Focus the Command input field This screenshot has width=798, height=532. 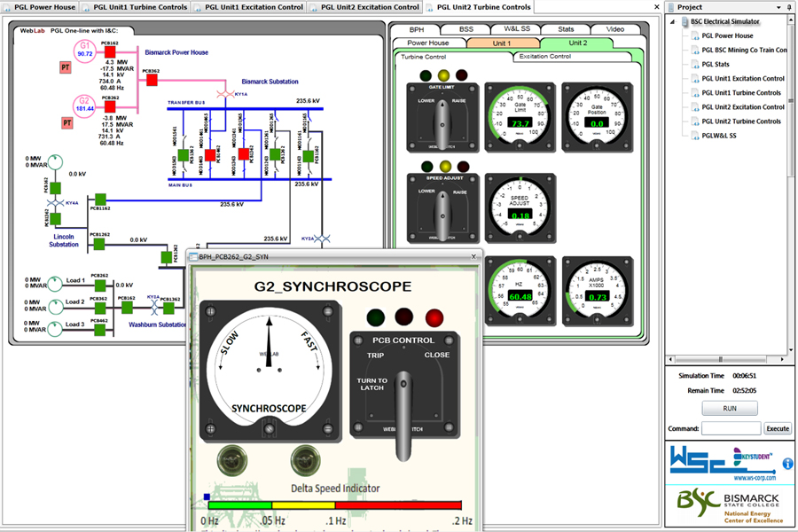(731, 428)
